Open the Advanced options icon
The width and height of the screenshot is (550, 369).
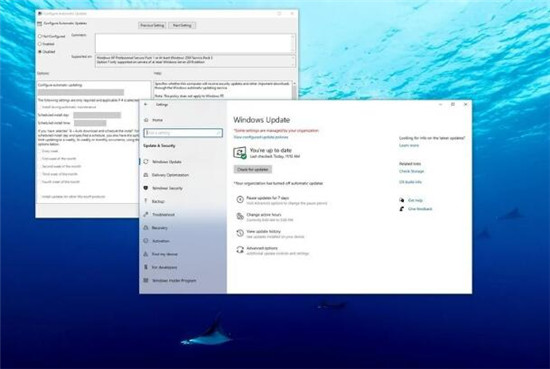(x=240, y=250)
